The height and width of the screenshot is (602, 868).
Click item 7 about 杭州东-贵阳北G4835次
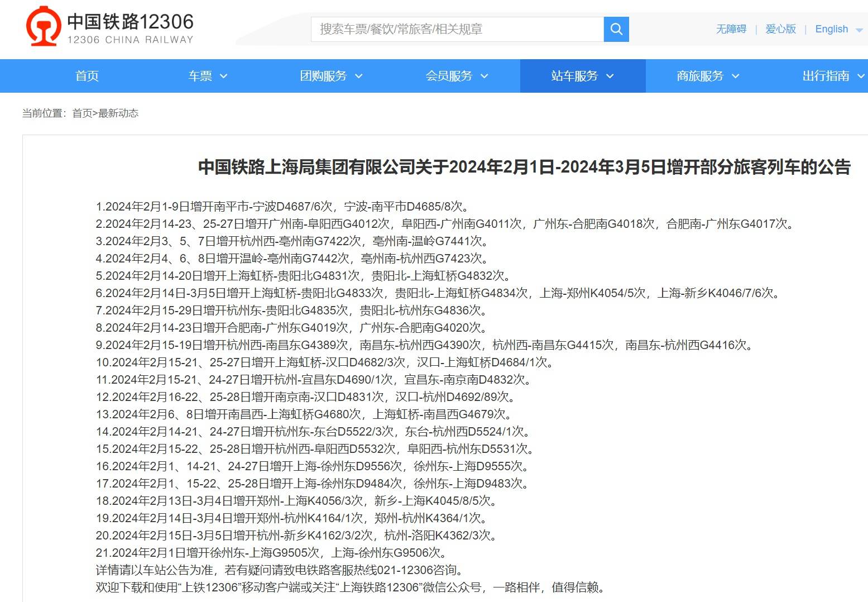tap(292, 310)
